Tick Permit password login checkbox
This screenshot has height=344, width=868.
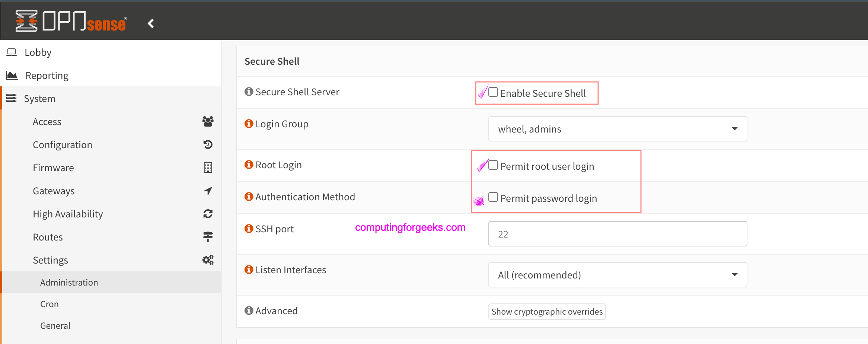point(493,197)
